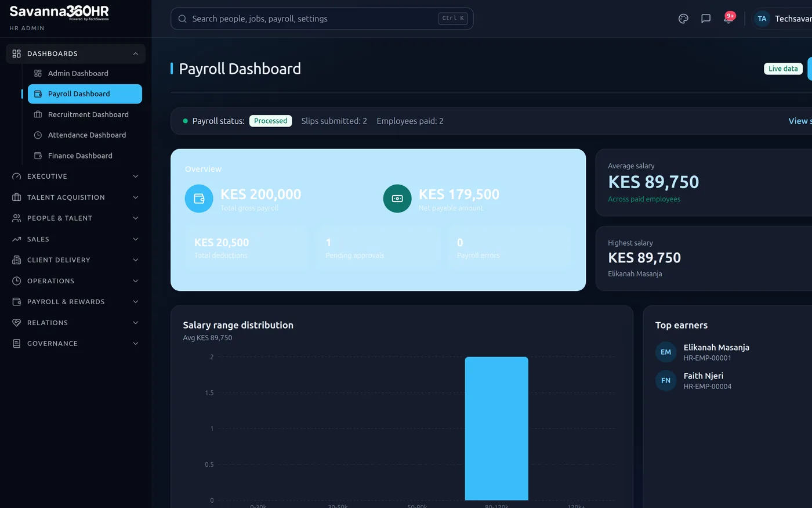The width and height of the screenshot is (812, 508).
Task: Expand the Client Delivery chevron
Action: (136, 260)
